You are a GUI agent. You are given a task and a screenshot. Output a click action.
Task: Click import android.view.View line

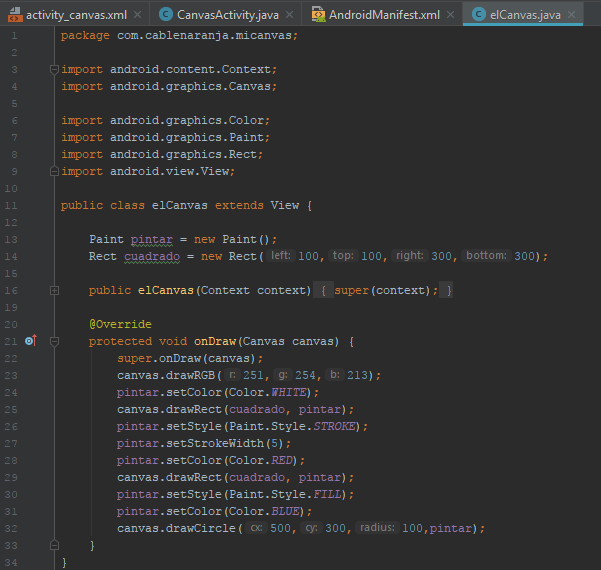click(x=148, y=171)
